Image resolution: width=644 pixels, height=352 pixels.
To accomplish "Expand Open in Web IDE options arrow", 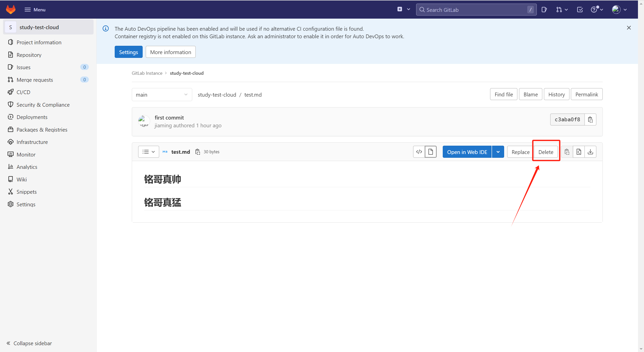I will (498, 152).
